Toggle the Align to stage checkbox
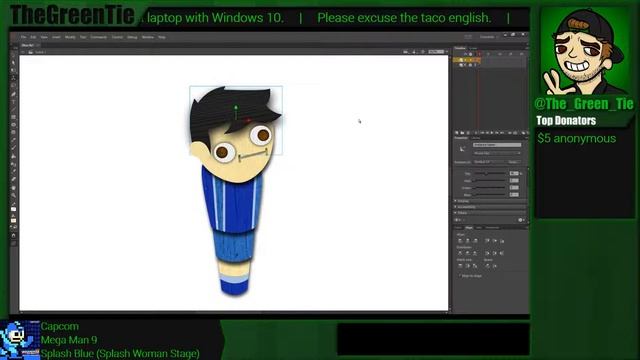 click(x=460, y=276)
